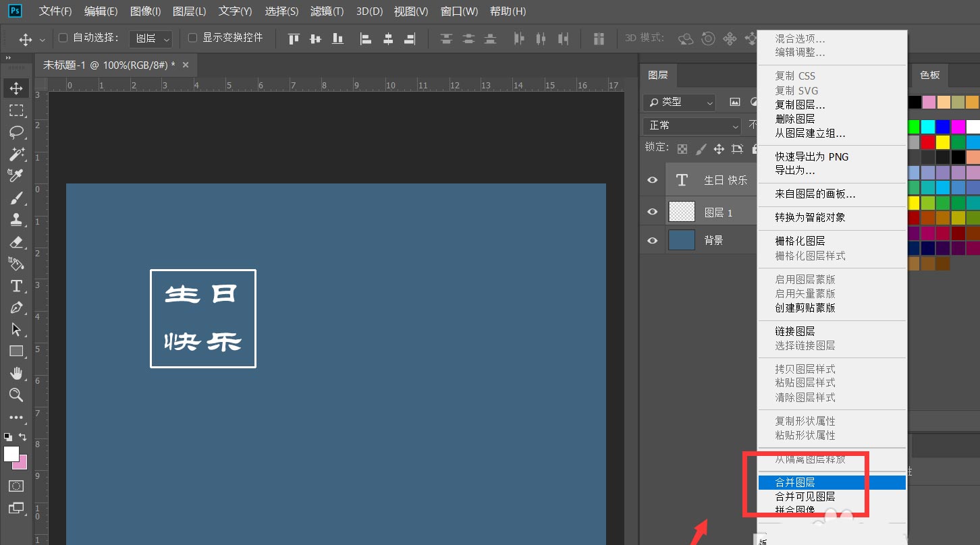Open the 文件(F) menu
This screenshot has height=545, width=980.
[55, 11]
